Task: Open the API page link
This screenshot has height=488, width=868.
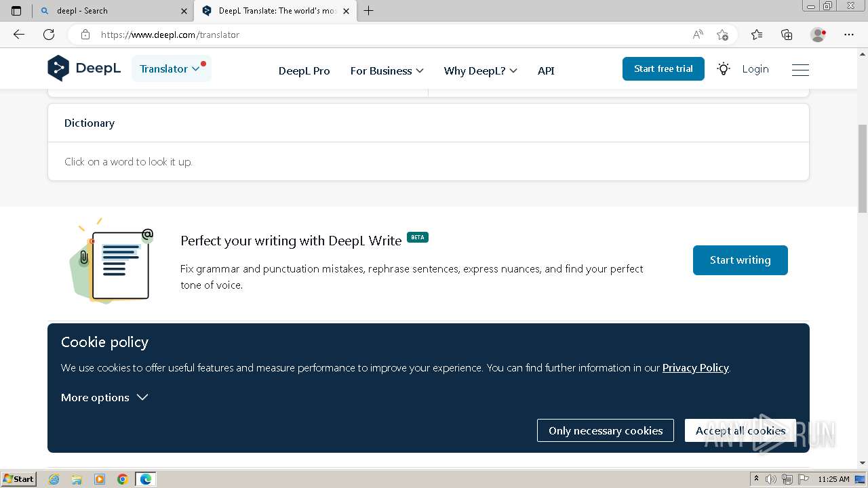Action: point(546,70)
